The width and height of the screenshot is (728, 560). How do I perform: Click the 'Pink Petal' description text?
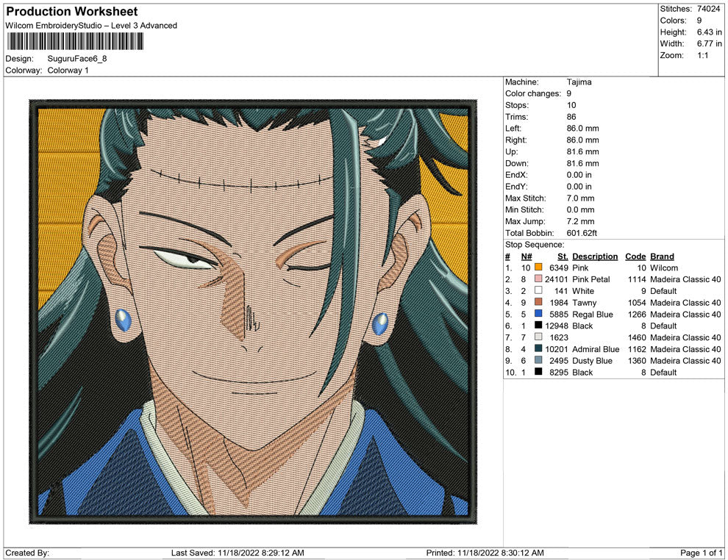[x=591, y=279]
